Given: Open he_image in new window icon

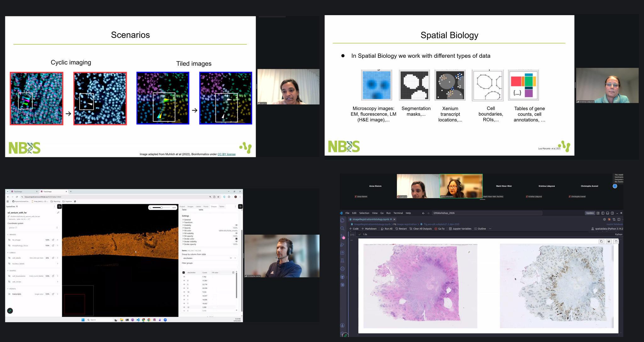Looking at the screenshot, I should [x=53, y=240].
